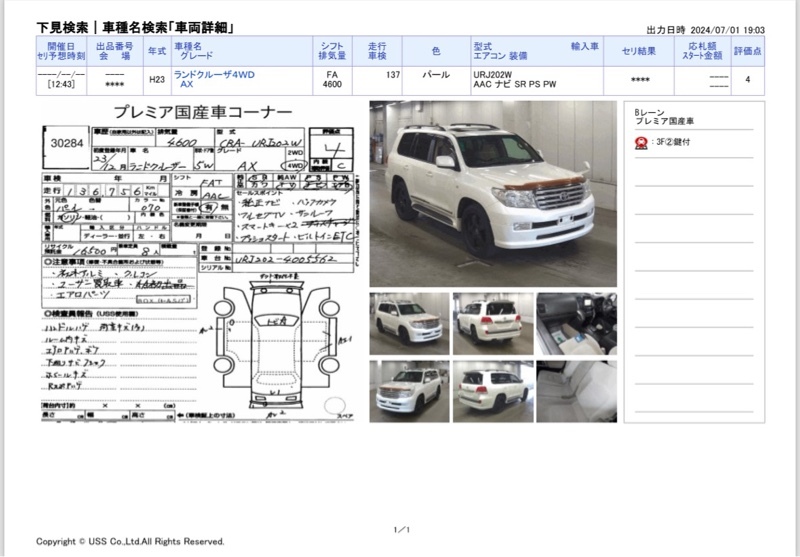Screen dimensions: 800x557
Task: Click the Copyright USS Co.,Ltd. footer text
Action: pos(130,541)
